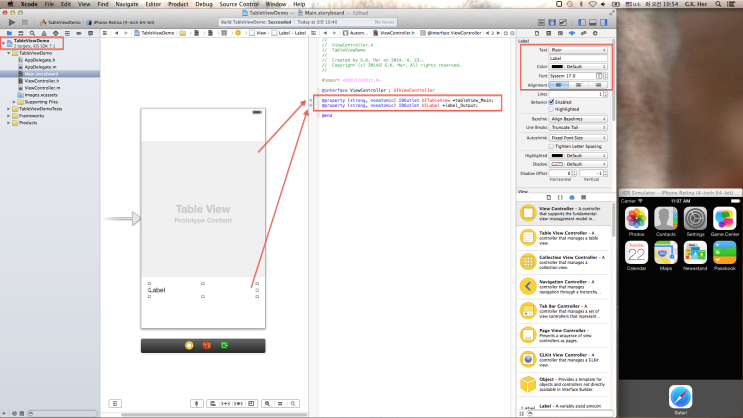
Task: Show the Media library
Action: click(583, 197)
